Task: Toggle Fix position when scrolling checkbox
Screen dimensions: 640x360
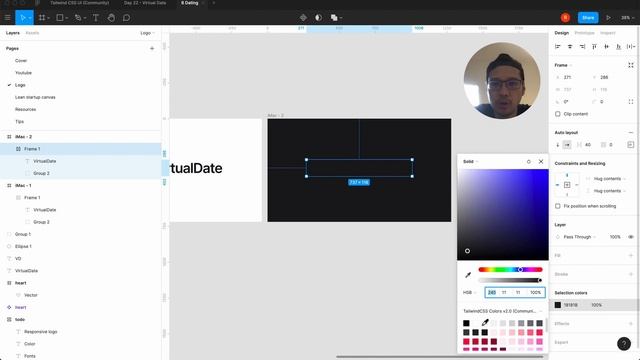Action: pyautogui.click(x=558, y=206)
